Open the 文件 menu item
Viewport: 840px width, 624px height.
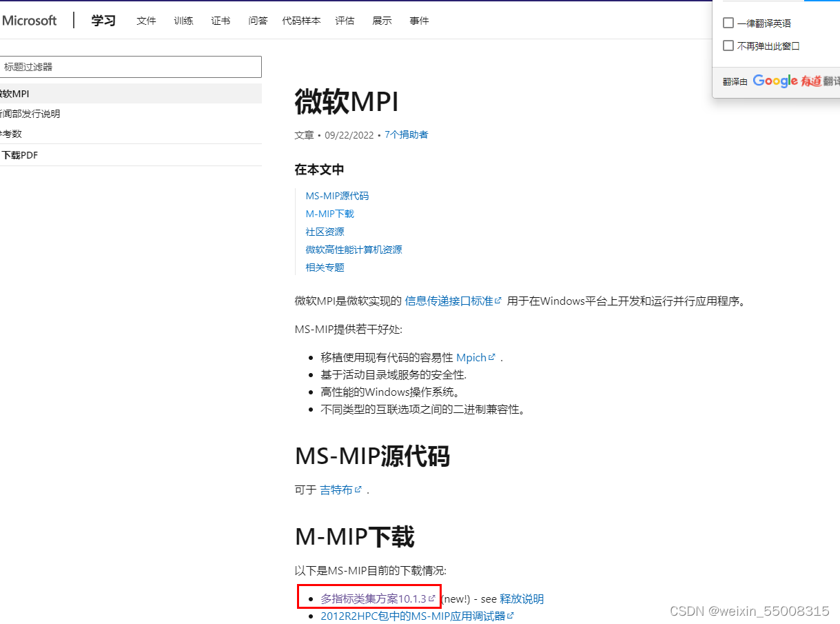point(146,21)
